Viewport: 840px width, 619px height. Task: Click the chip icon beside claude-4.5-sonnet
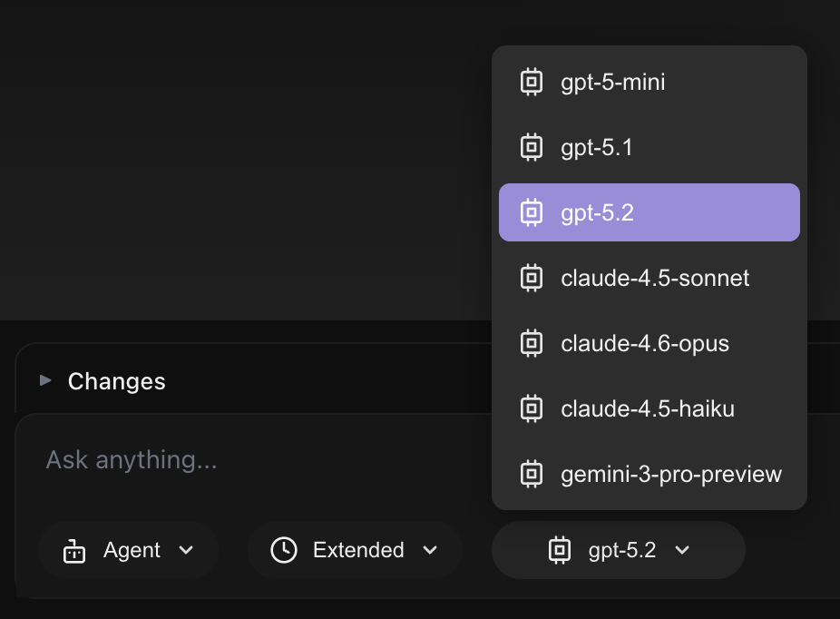pos(531,278)
